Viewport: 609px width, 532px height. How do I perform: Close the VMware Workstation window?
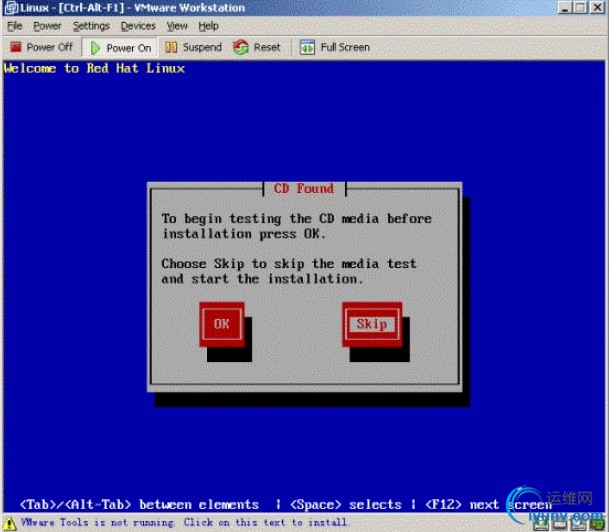coord(597,7)
